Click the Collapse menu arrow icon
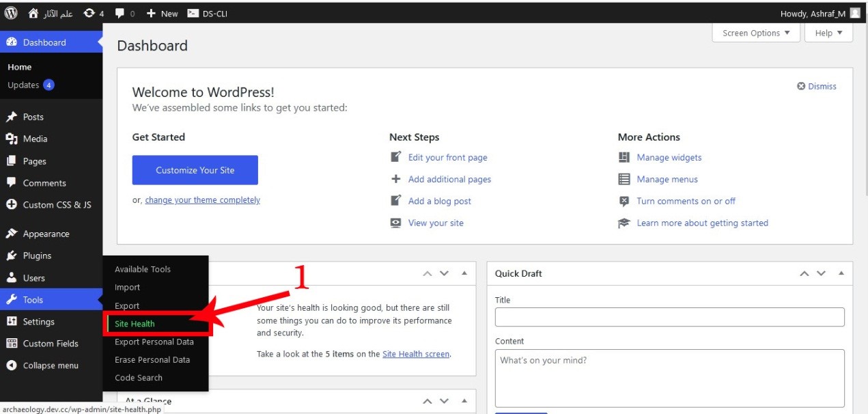Image resolution: width=868 pixels, height=414 pixels. click(x=12, y=365)
